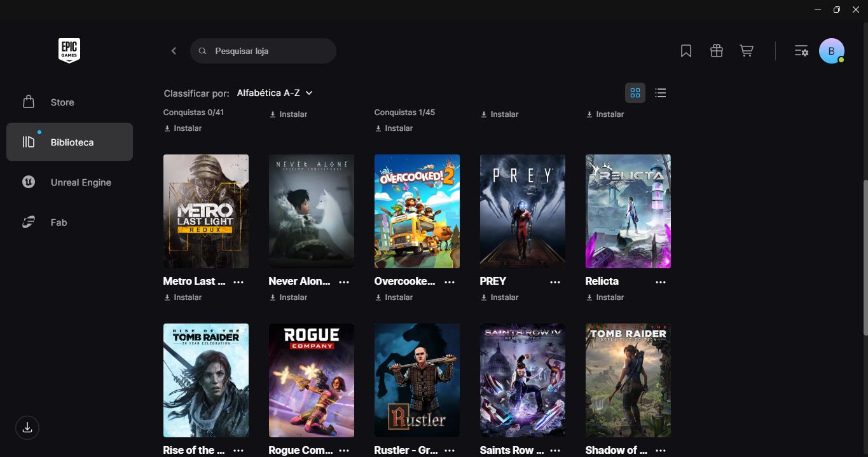Install Never Alone
868x457 pixels.
click(288, 297)
